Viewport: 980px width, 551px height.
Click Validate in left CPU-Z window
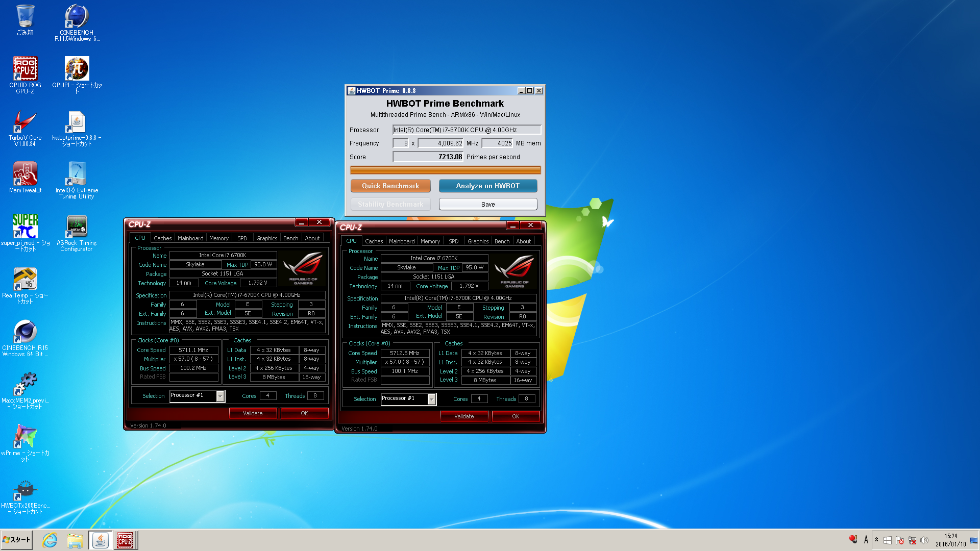253,413
